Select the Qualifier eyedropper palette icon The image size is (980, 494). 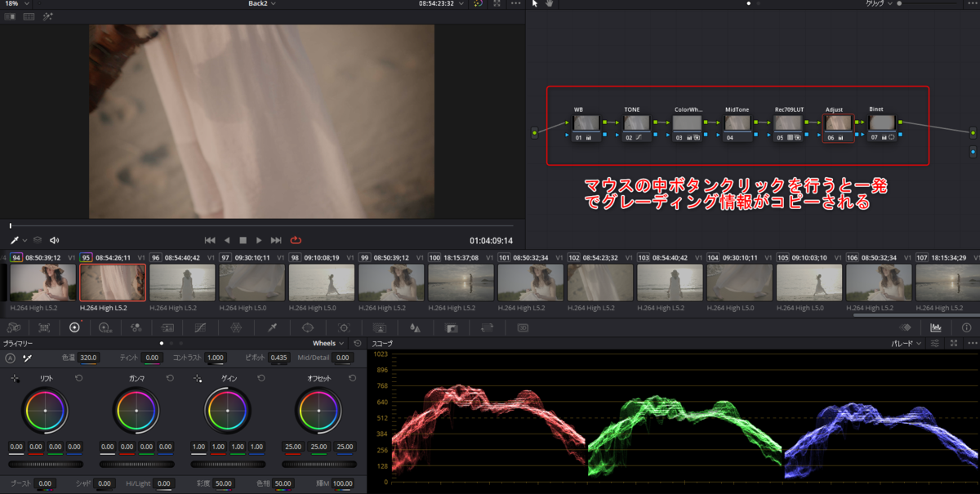point(273,327)
